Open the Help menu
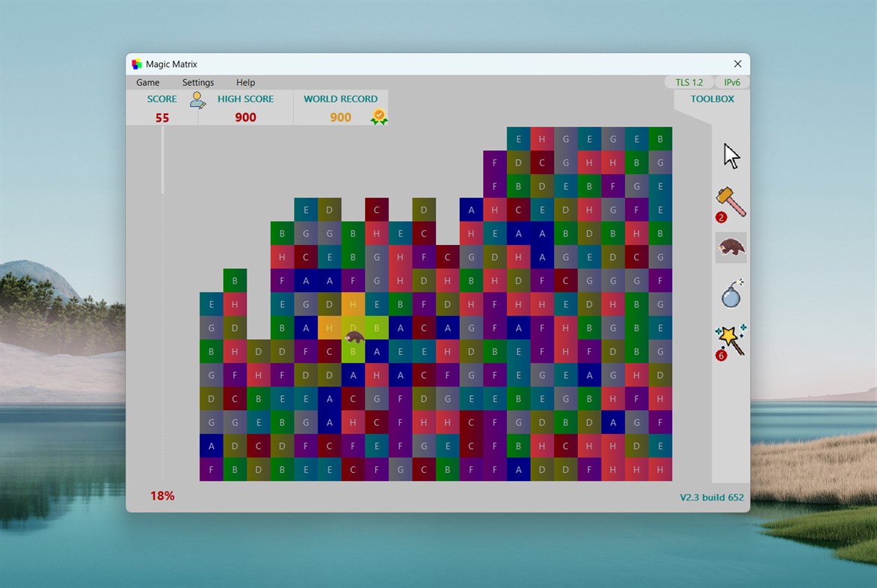Image resolution: width=877 pixels, height=588 pixels. click(x=245, y=82)
